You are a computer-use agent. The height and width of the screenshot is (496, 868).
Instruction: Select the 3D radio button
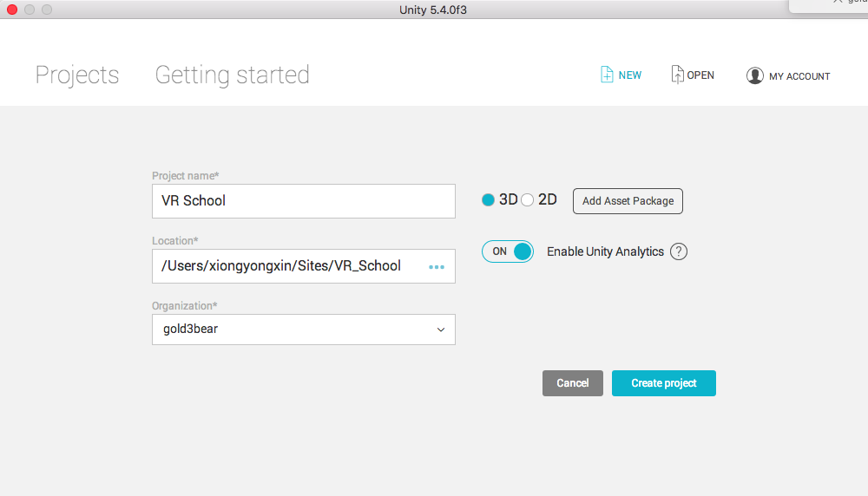pos(488,200)
